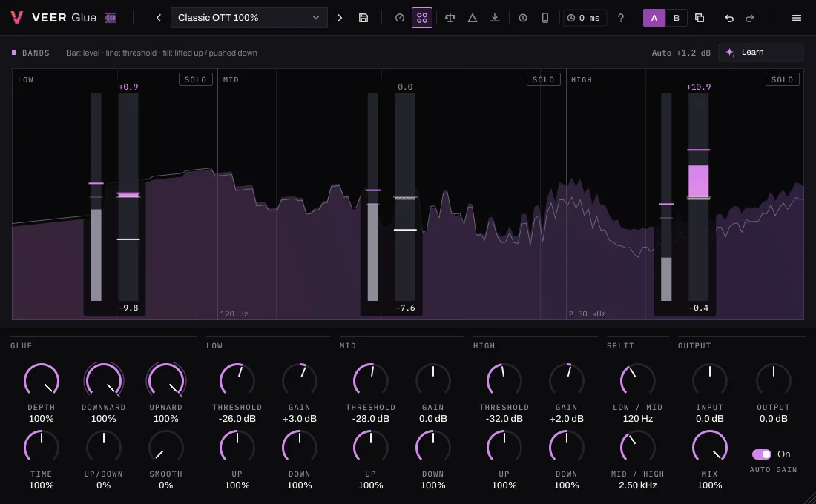
Task: Turn off the Auto Gain switch
Action: (x=762, y=454)
